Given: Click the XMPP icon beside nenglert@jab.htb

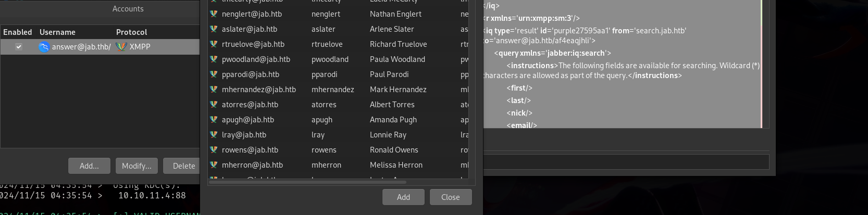Looking at the screenshot, I should coord(214,14).
